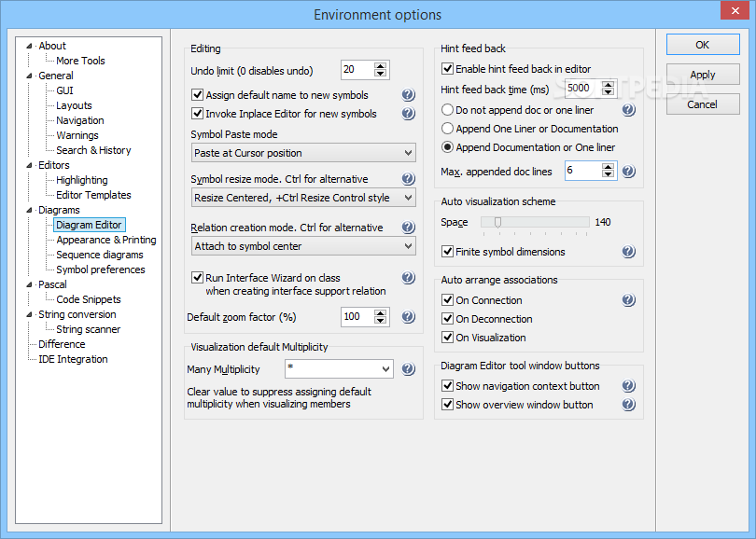This screenshot has width=756, height=539.
Task: Open help for overview window button option
Action: pyautogui.click(x=628, y=405)
